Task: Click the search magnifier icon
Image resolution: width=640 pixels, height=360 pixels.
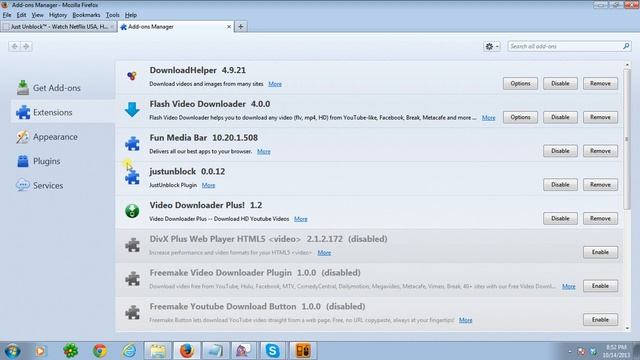Action: click(626, 46)
